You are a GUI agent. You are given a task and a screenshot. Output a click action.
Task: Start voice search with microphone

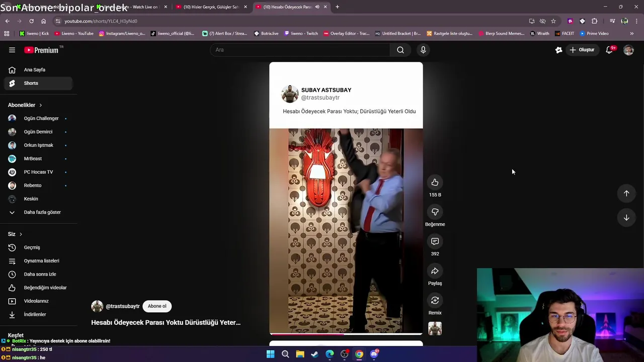pos(423,50)
